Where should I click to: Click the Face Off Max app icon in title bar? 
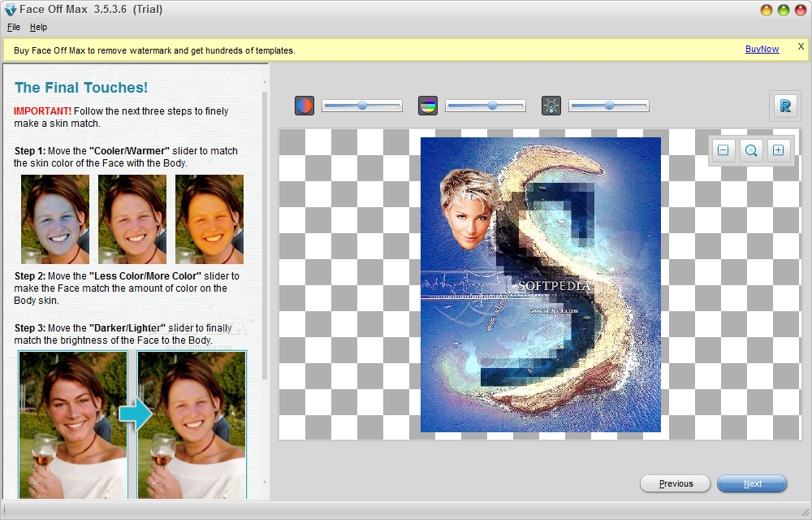10,10
